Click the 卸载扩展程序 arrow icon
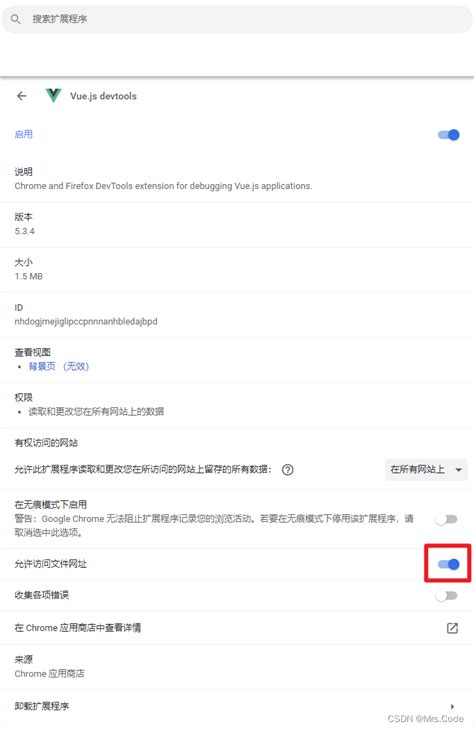 453,706
